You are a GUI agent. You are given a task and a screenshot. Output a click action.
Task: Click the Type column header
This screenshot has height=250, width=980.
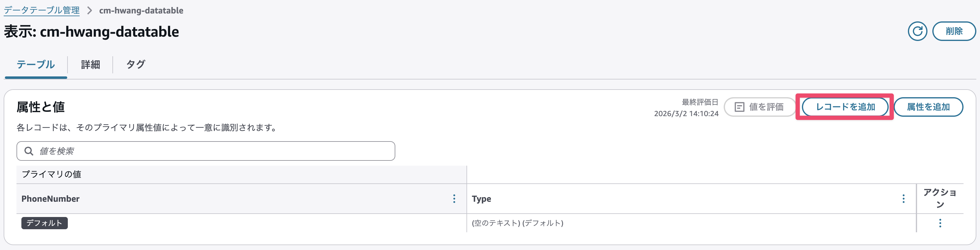click(481, 199)
